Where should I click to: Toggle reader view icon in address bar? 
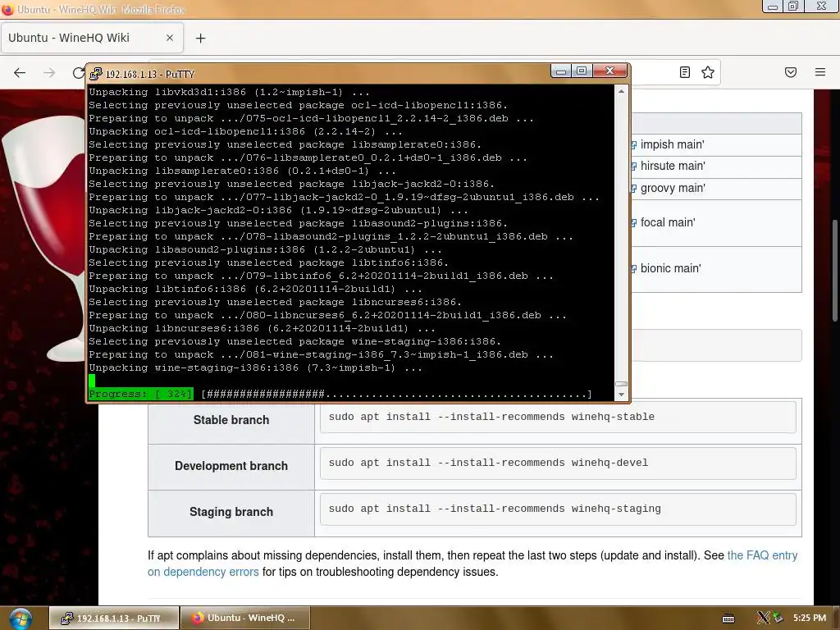pos(685,72)
